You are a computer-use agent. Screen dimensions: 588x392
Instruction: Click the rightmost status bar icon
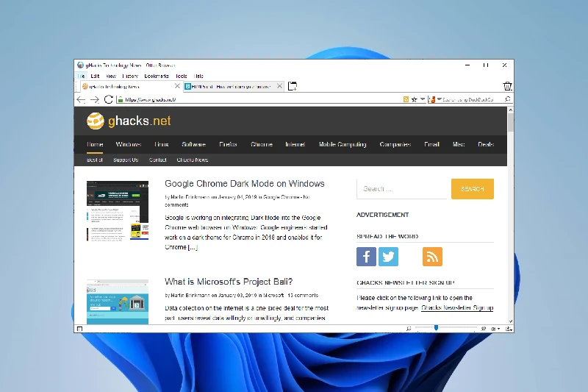click(509, 329)
